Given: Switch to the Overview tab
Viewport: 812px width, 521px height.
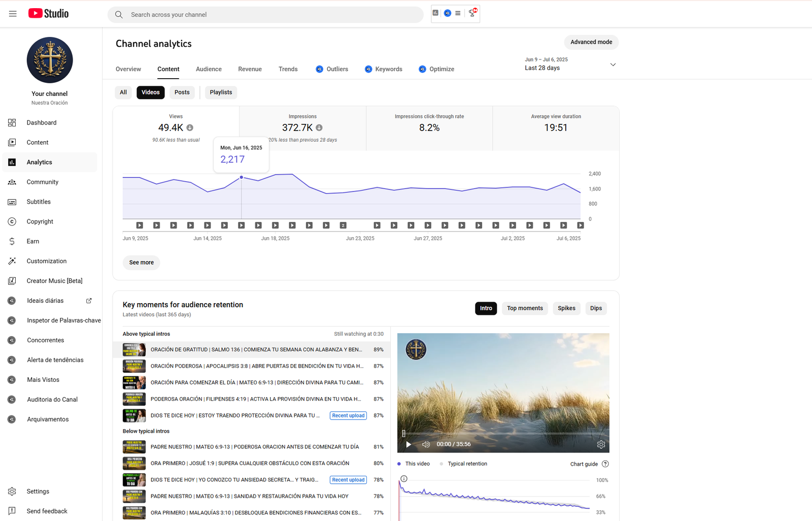Looking at the screenshot, I should click(x=128, y=69).
